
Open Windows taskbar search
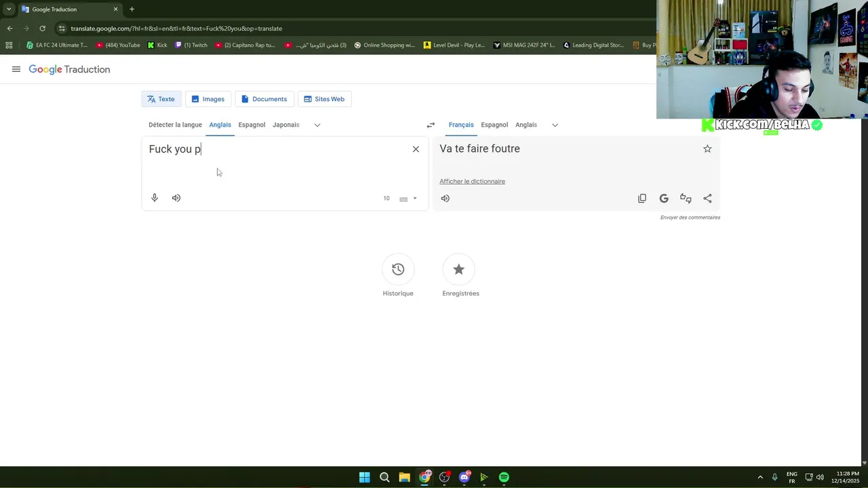pyautogui.click(x=384, y=477)
